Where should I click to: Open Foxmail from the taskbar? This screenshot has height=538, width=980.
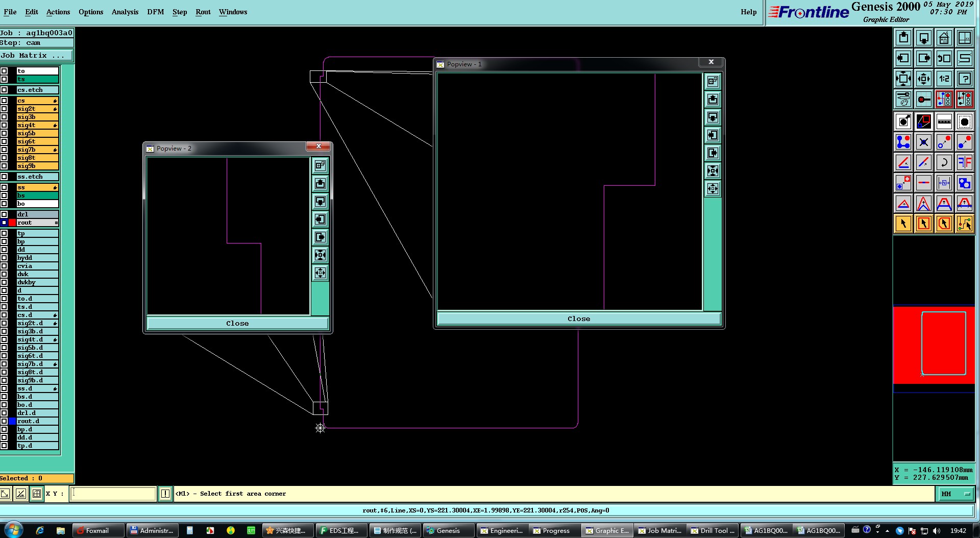tap(98, 530)
